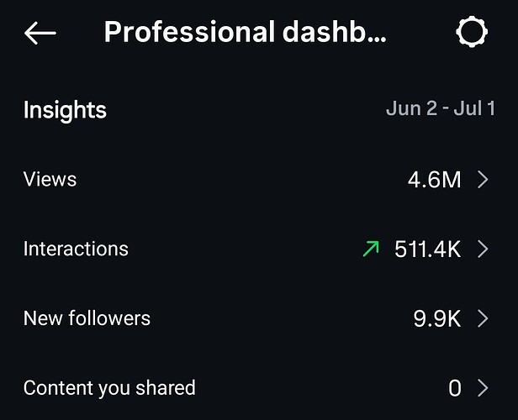Go back using the left arrow
Screen dimensions: 518x420
tap(40, 33)
